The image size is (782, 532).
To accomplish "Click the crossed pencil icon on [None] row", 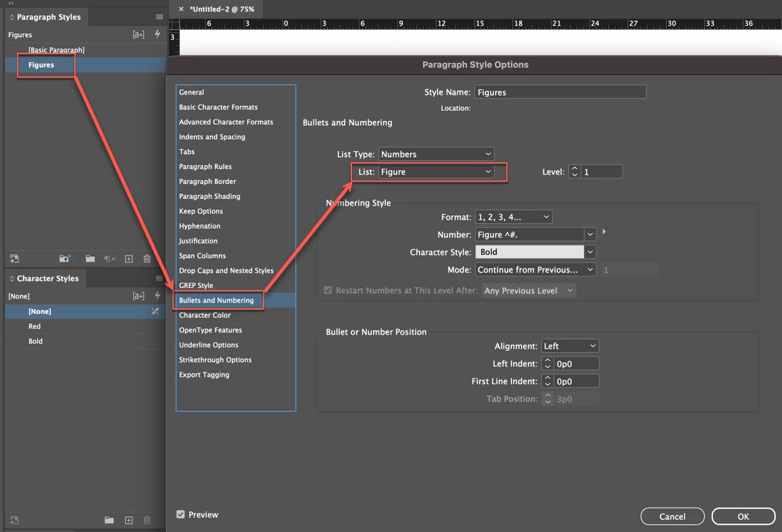I will click(x=155, y=311).
